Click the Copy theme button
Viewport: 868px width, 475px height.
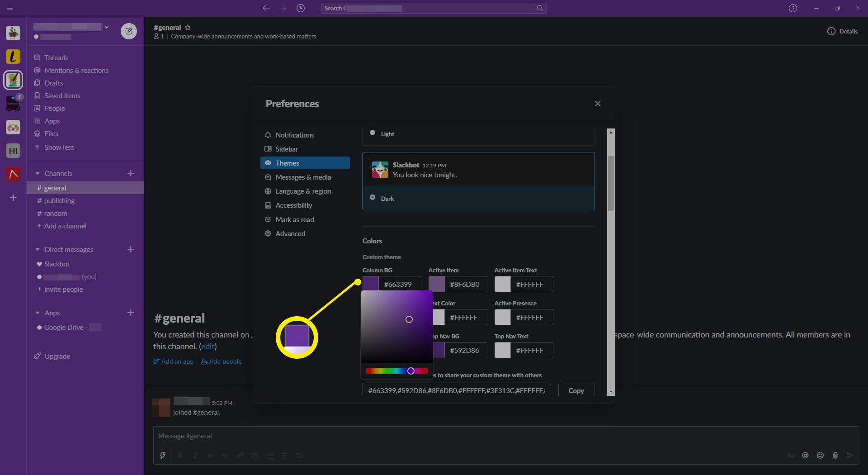coord(576,390)
